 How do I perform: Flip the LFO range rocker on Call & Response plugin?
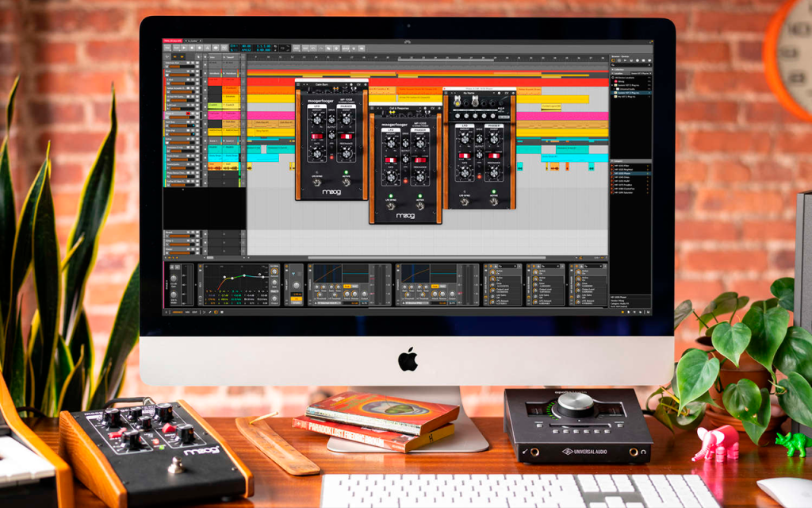391,160
